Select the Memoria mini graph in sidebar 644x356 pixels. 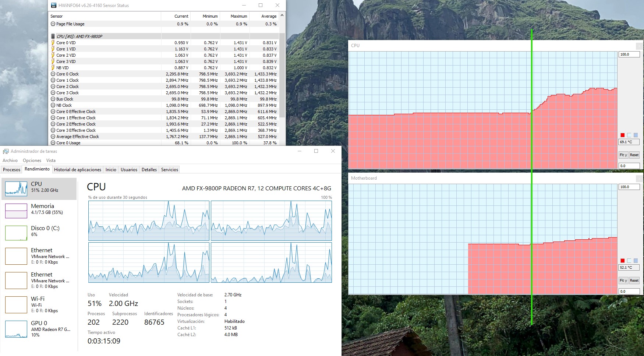pos(16,211)
